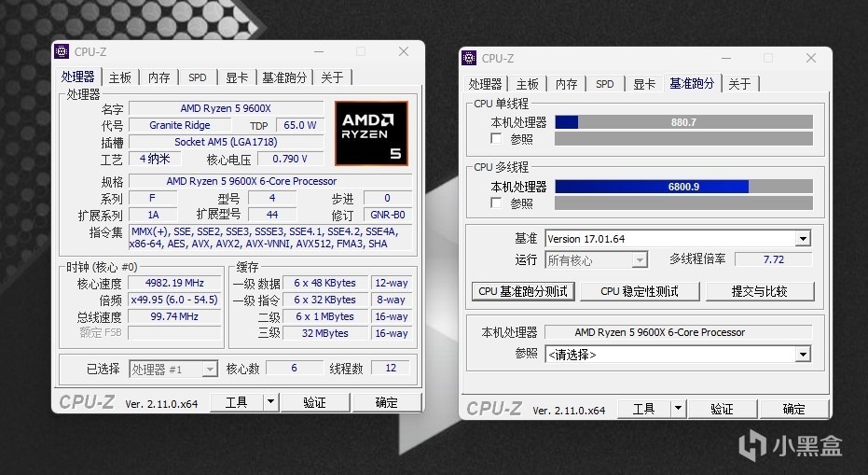
Task: Switch to 处理器 tab in right window
Action: tap(486, 84)
